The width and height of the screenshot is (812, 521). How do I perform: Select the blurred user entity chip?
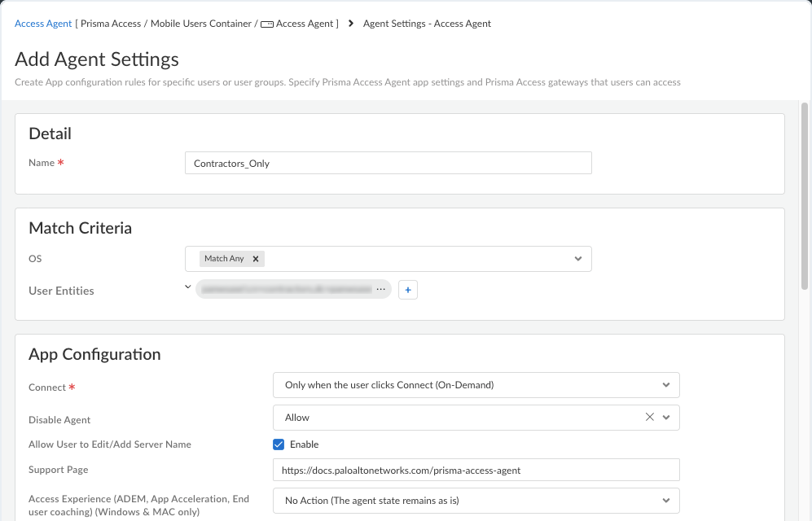point(287,289)
